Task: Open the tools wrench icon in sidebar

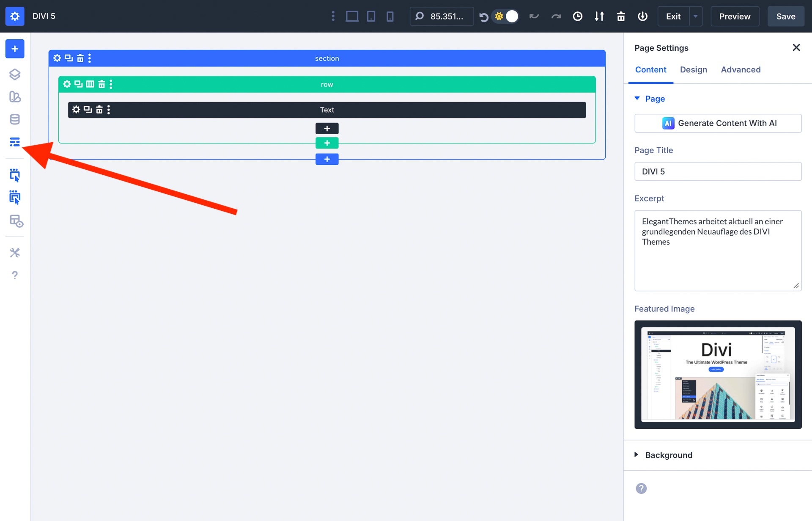Action: click(15, 253)
